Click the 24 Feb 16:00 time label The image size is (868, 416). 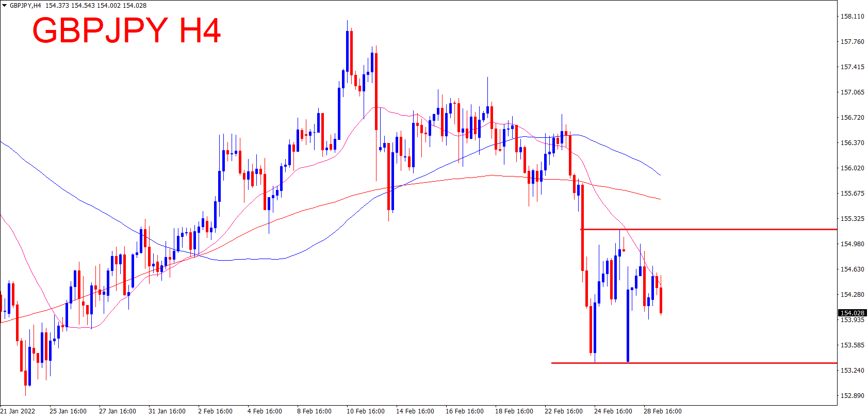point(613,411)
